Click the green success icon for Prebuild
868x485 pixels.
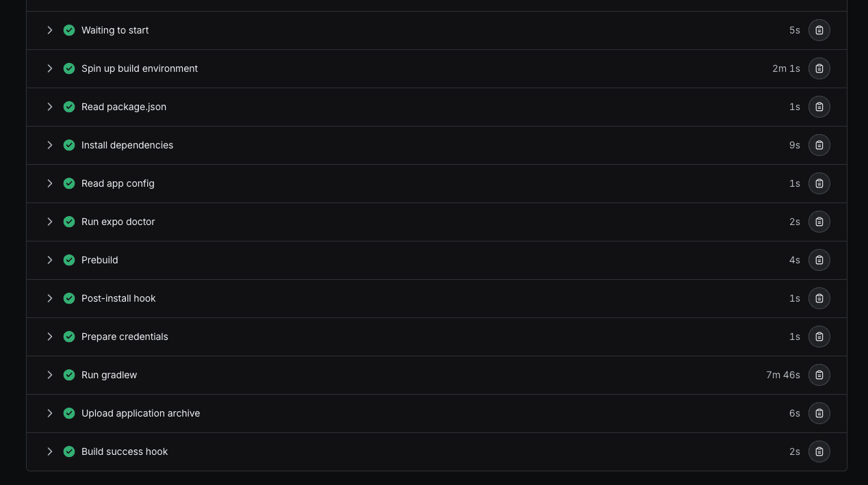click(69, 260)
